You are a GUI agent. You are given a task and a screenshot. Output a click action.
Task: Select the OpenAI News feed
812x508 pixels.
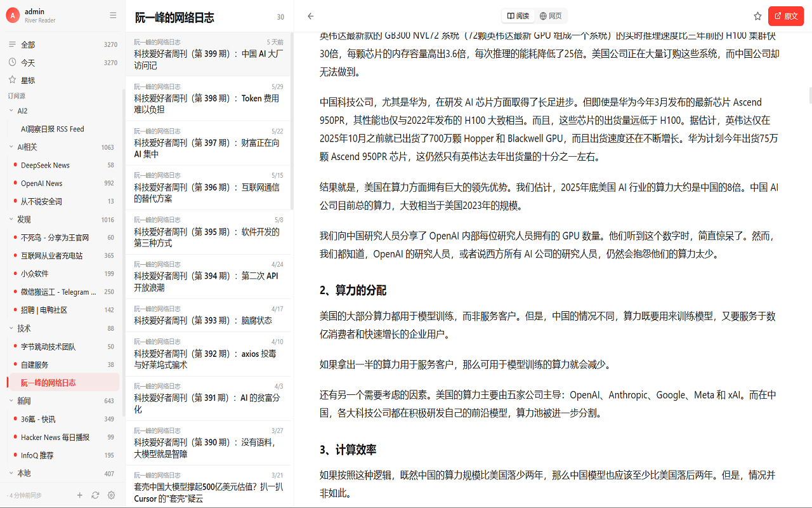pos(63,183)
